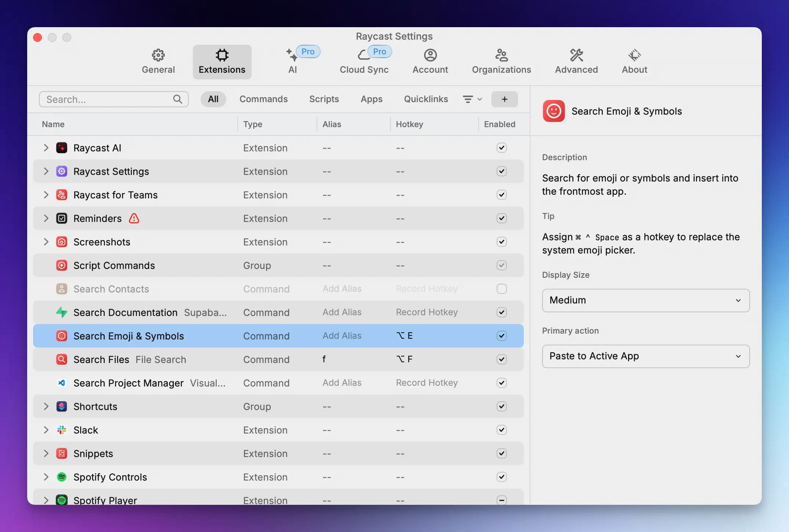The width and height of the screenshot is (789, 532).
Task: Click the Reminders checkbox-style icon
Action: pyautogui.click(x=62, y=218)
